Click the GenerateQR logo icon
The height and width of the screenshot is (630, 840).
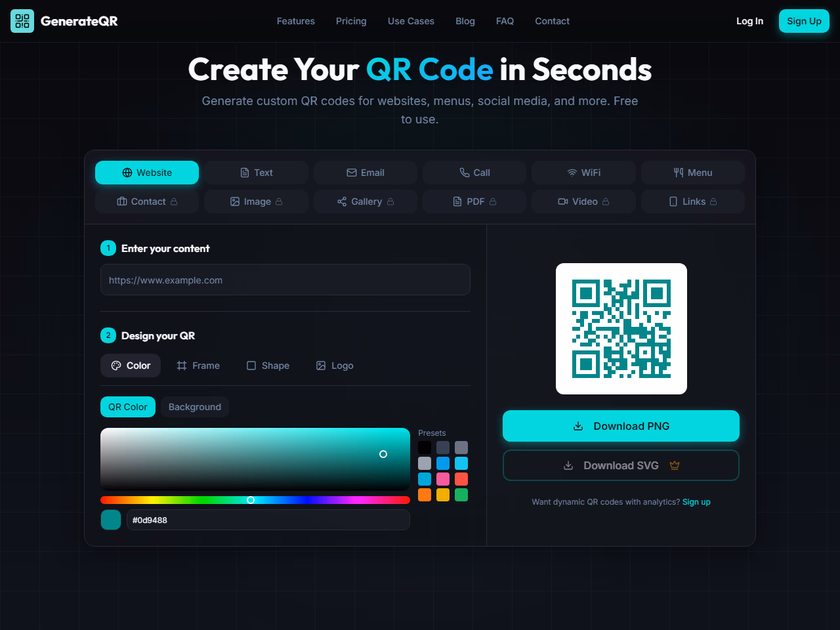tap(22, 21)
